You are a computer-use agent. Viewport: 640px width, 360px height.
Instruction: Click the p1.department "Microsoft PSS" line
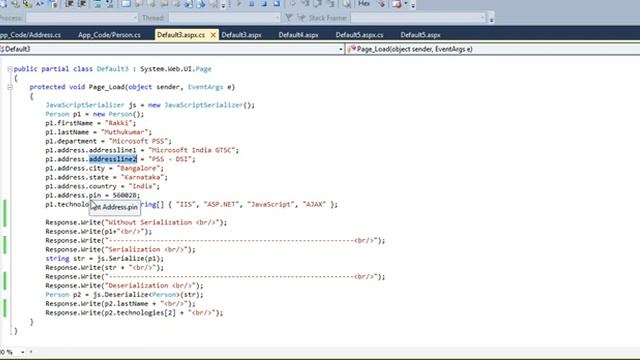108,141
